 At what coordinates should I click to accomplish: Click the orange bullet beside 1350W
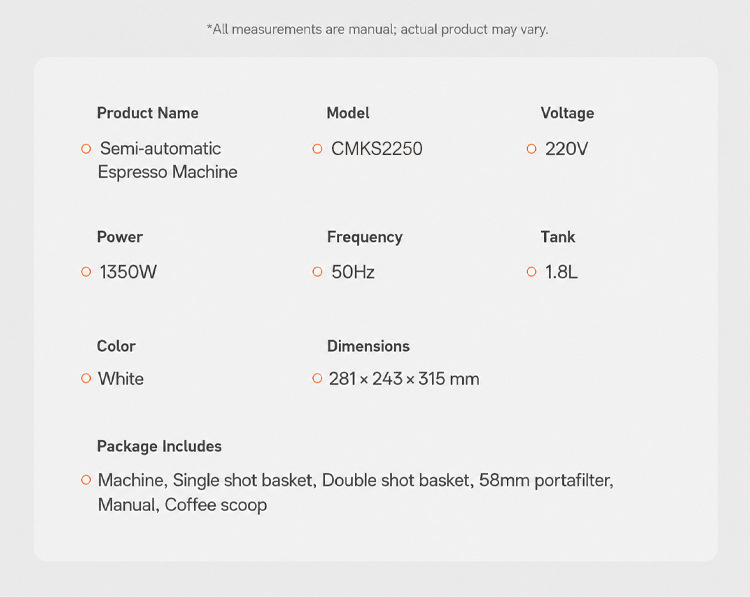(x=86, y=272)
